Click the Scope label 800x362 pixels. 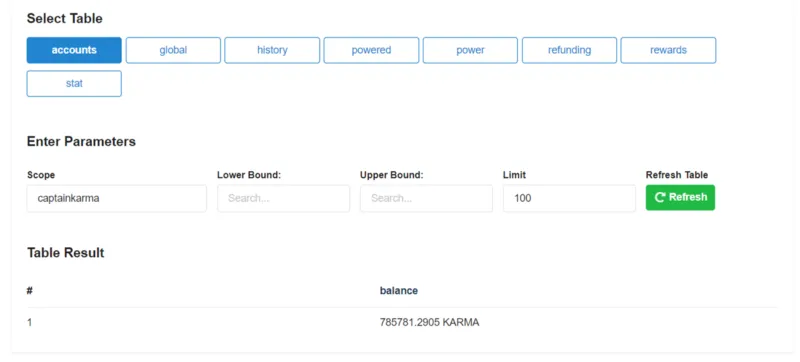click(41, 175)
